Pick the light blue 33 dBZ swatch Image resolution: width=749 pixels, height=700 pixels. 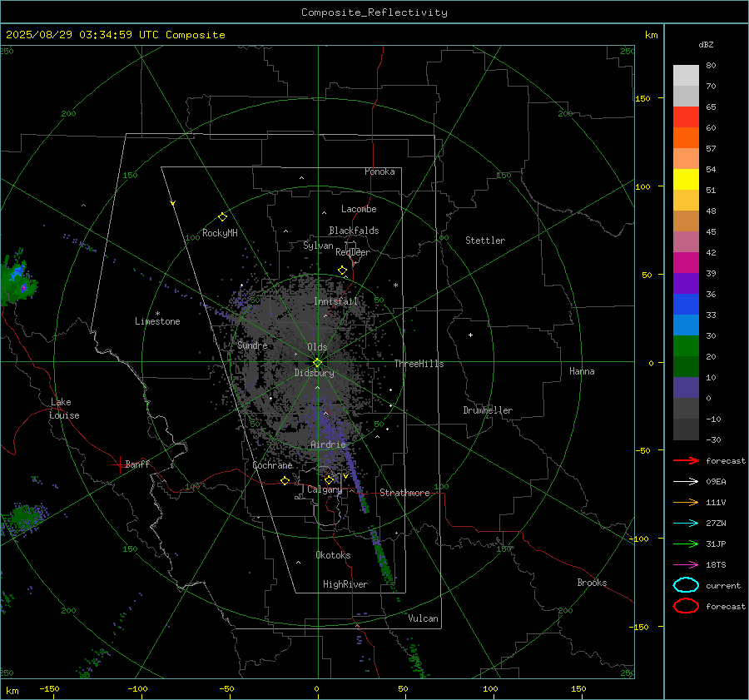point(686,325)
